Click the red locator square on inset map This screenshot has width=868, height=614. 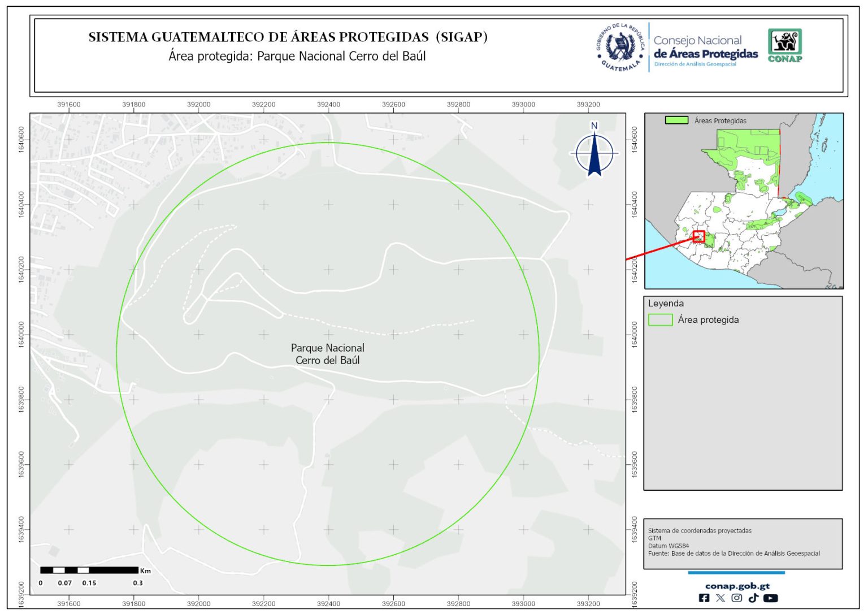(x=699, y=237)
